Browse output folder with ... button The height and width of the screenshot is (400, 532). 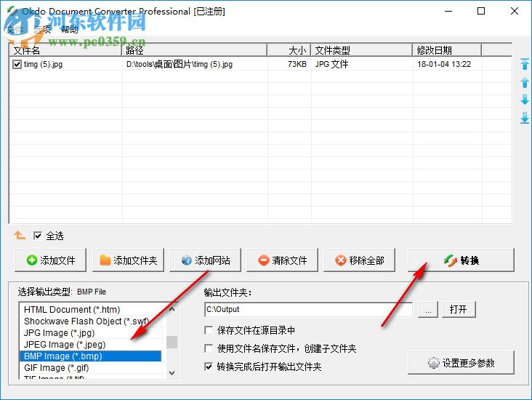[428, 309]
